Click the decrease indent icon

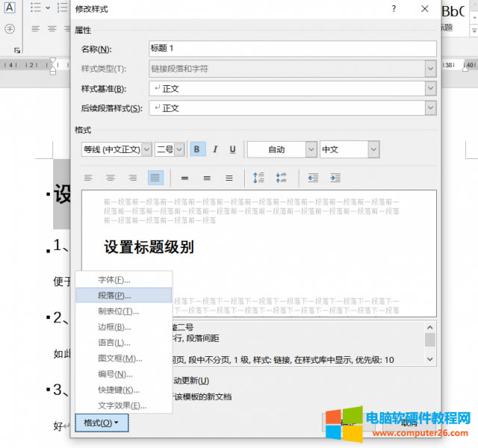[313, 178]
